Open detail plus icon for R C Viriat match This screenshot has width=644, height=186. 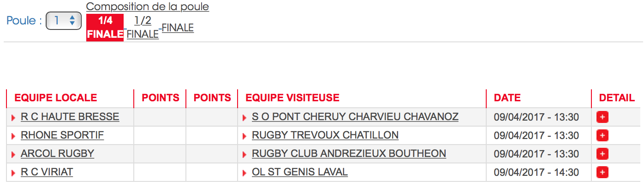pyautogui.click(x=602, y=172)
